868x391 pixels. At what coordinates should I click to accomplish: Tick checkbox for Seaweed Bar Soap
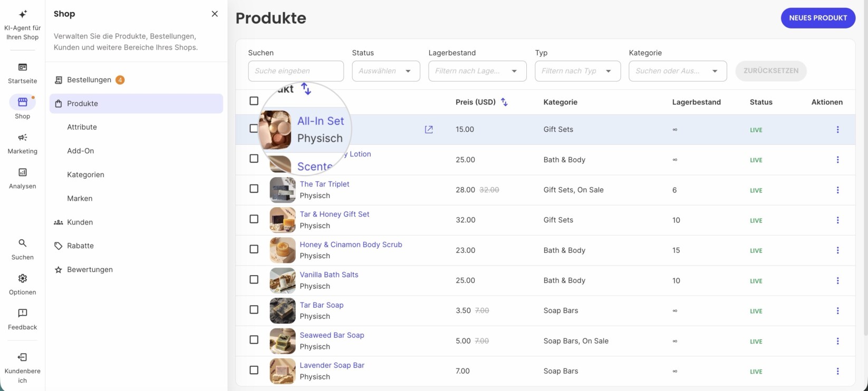[x=254, y=339]
